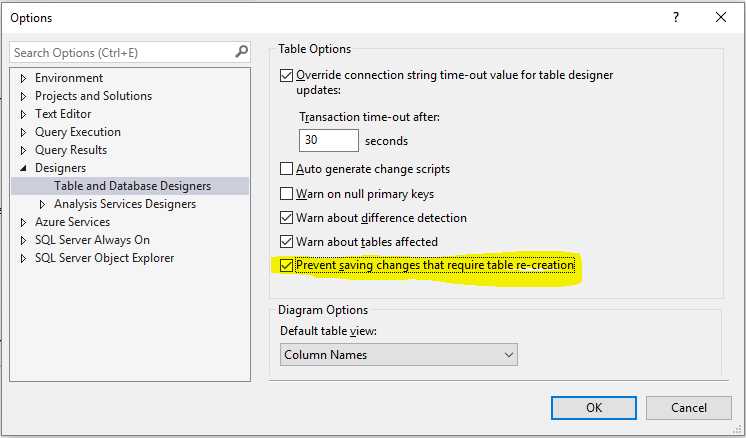
Task: Select the Query Execution tree item
Action: pyautogui.click(x=78, y=132)
